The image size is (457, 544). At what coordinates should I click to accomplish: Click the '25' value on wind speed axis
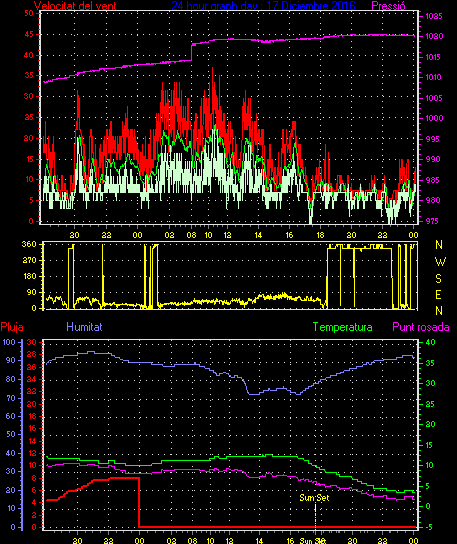29,117
